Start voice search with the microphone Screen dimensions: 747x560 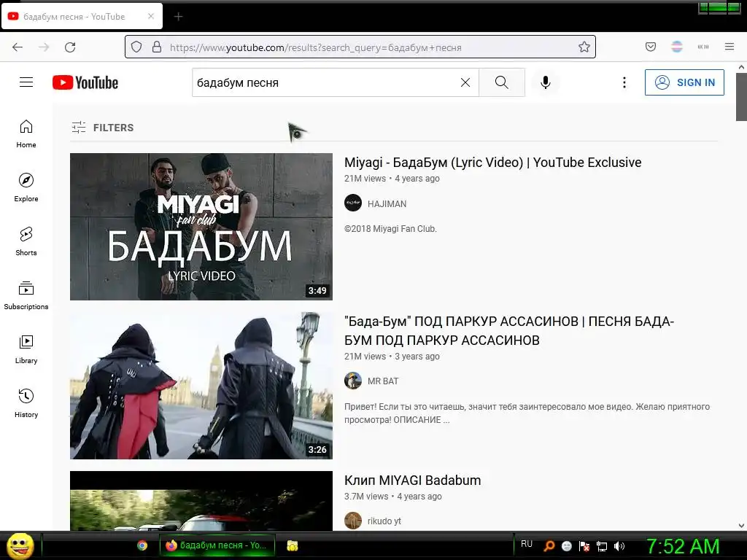coord(546,82)
